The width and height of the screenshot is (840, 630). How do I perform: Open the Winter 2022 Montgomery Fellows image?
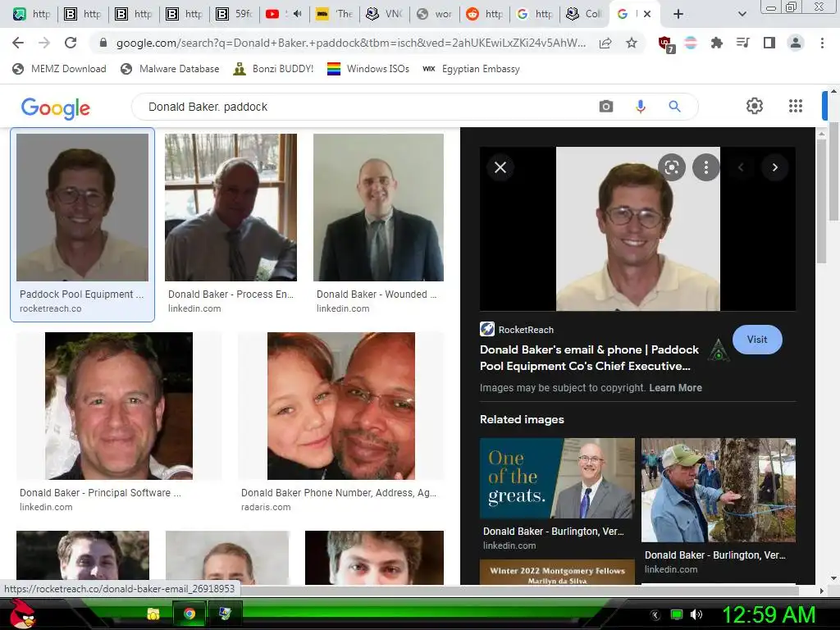point(557,572)
